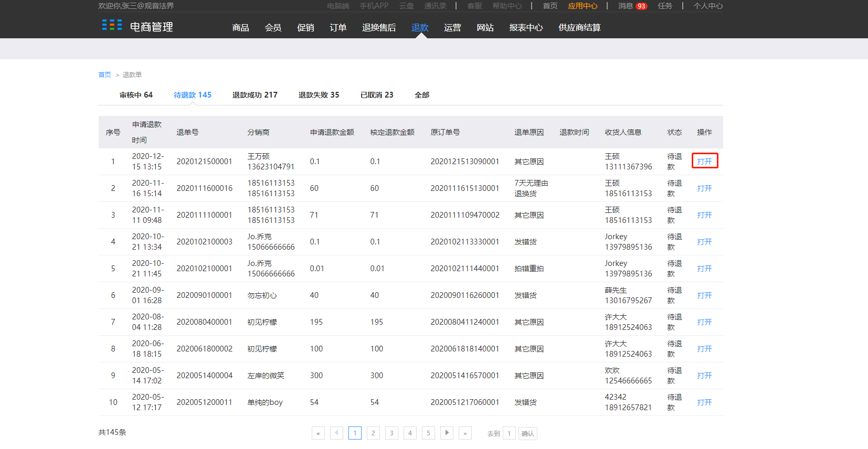Click refund reason 7天无理由退换货
The height and width of the screenshot is (449, 868).
click(531, 188)
